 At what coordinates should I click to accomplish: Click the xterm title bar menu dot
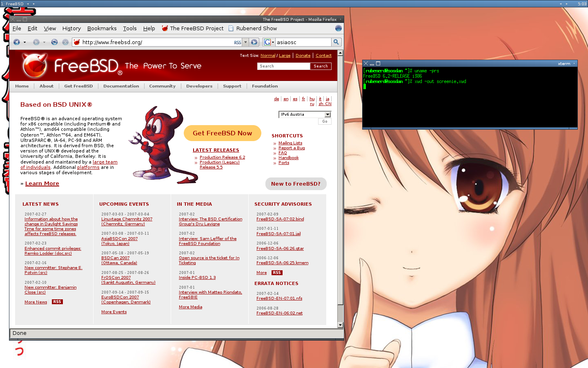[574, 63]
